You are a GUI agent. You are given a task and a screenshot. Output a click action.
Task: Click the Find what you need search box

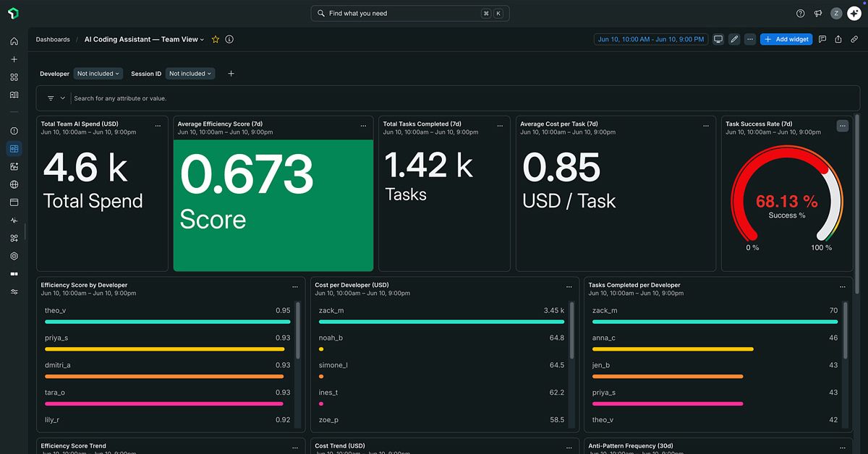coord(410,13)
